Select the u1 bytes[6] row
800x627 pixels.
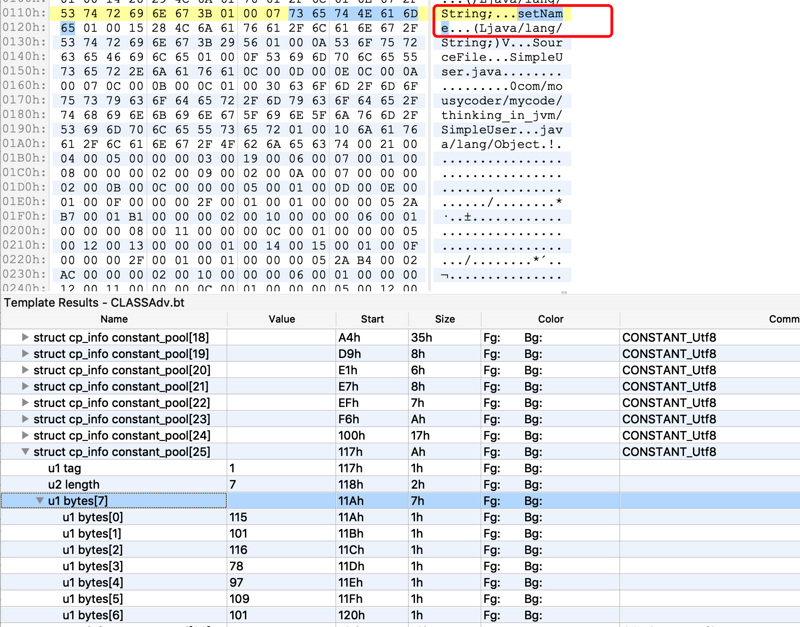pyautogui.click(x=400, y=615)
